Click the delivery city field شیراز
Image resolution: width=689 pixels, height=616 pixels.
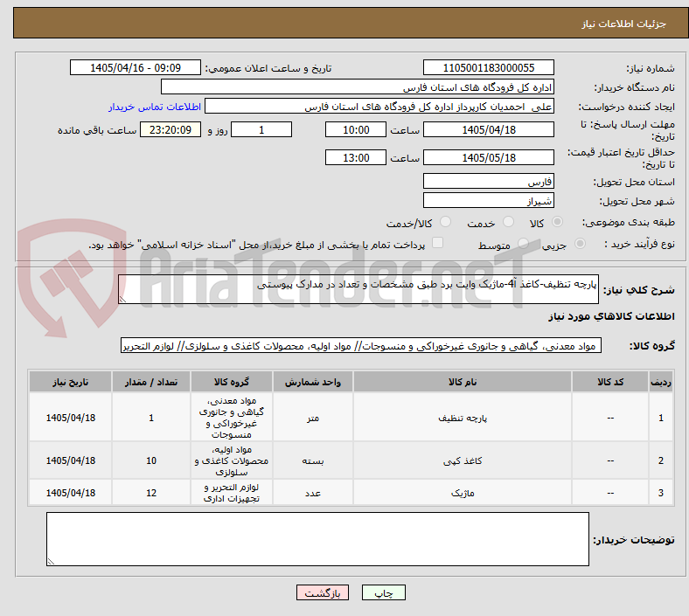click(488, 200)
